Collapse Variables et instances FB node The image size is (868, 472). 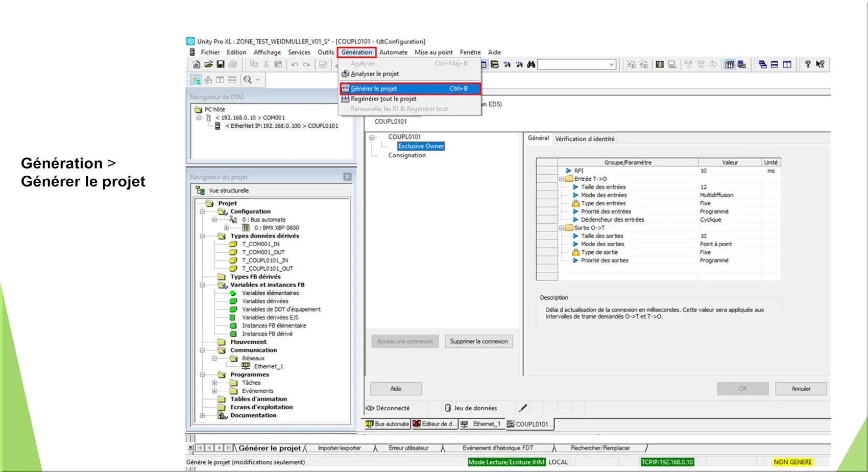(202, 285)
